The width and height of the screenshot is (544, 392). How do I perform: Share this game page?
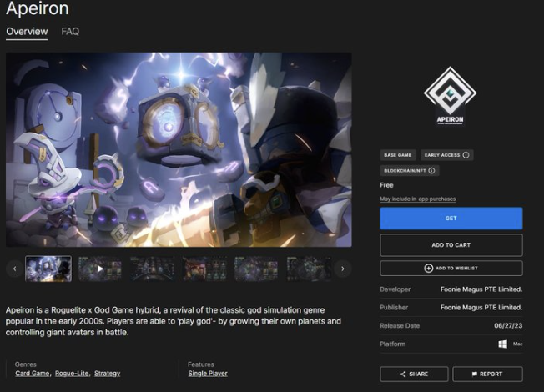(414, 374)
